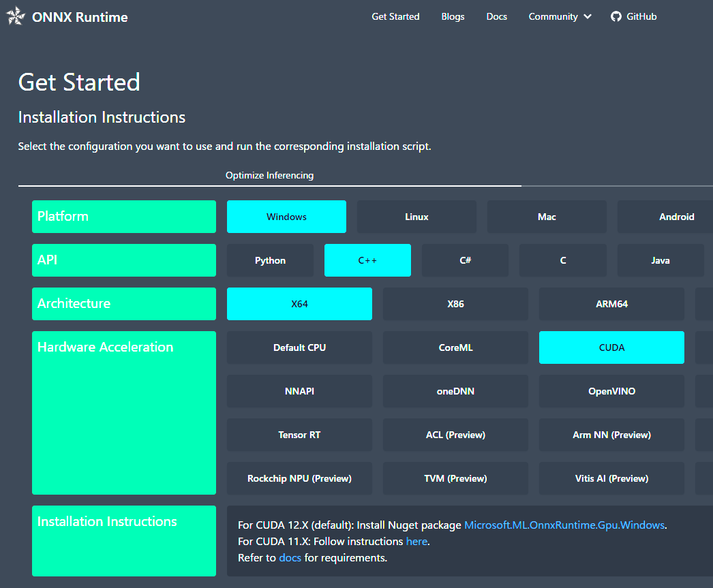
Task: Choose the Java API option
Action: (661, 260)
